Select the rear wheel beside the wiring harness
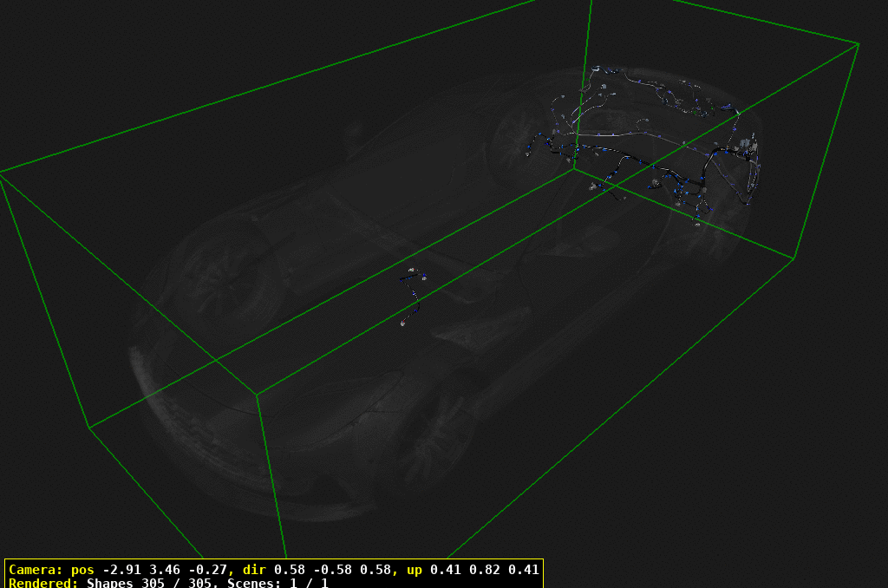This screenshot has height=588, width=888. (x=520, y=143)
